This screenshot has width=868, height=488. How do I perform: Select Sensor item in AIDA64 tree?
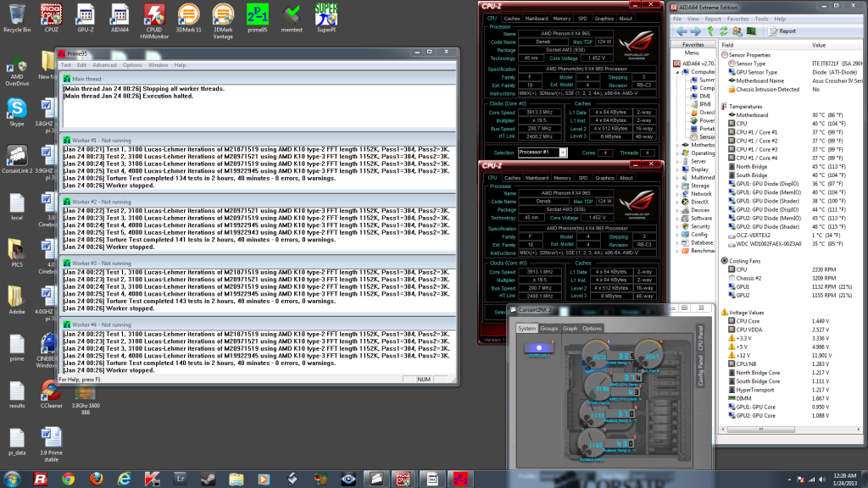click(703, 136)
